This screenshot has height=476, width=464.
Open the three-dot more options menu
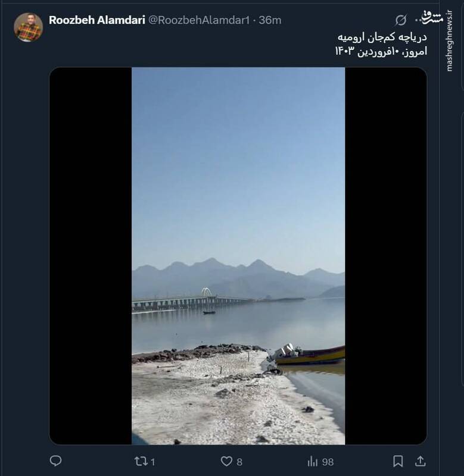point(421,20)
